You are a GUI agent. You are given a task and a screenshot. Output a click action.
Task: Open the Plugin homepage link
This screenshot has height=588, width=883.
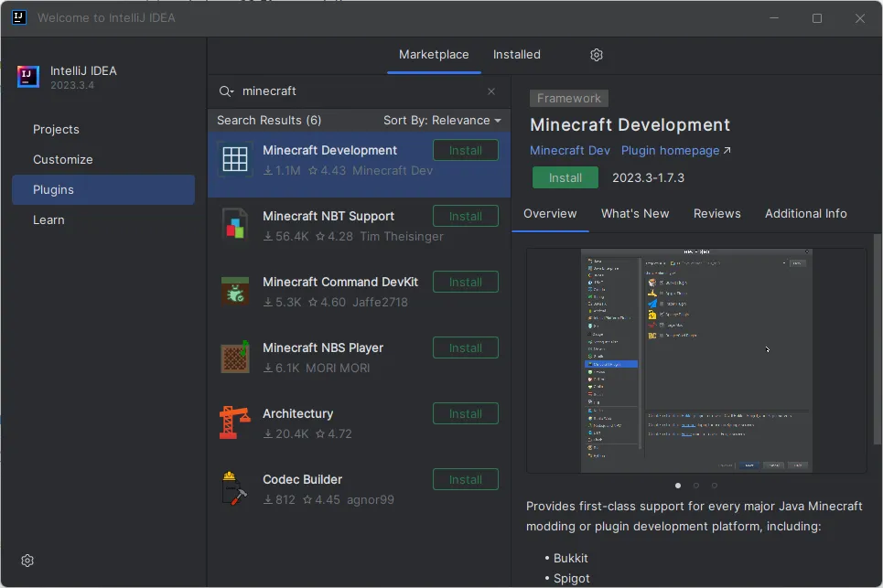(x=676, y=151)
